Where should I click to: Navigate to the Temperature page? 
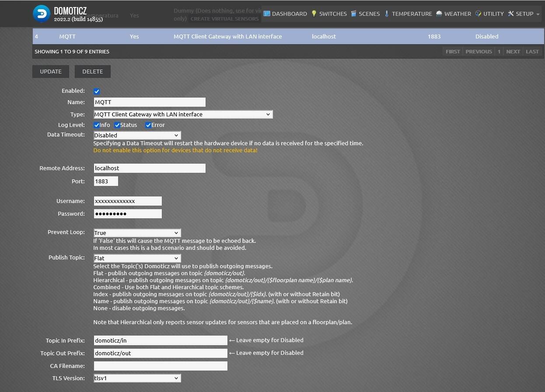pyautogui.click(x=408, y=14)
